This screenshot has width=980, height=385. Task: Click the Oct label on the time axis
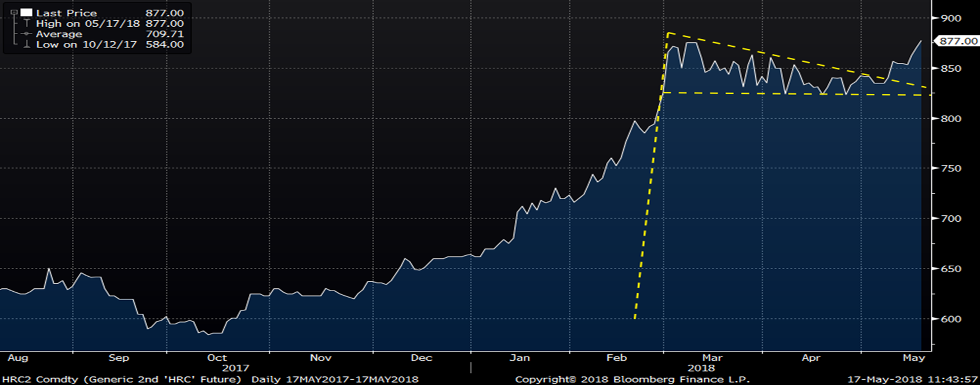(217, 358)
